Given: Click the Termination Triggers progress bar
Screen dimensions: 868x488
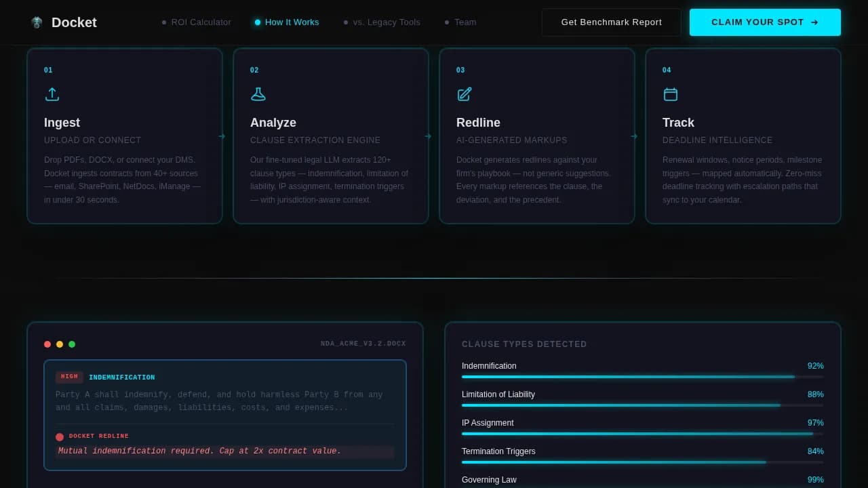Looking at the screenshot, I should click(x=643, y=462).
